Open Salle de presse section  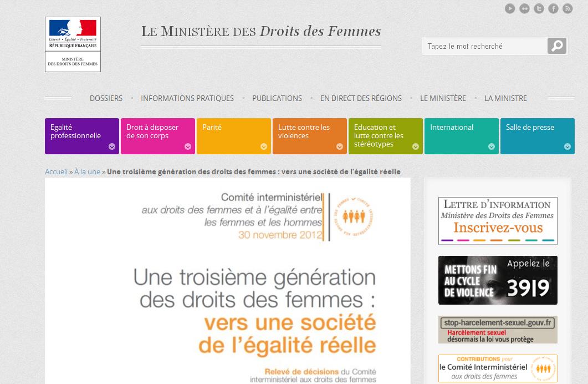(536, 135)
